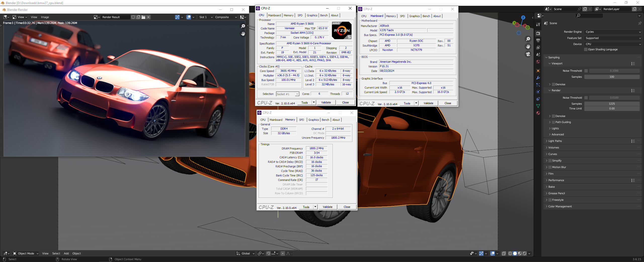The width and height of the screenshot is (644, 262).
Task: Click zoom icon in Blender Render window
Action: [243, 26]
